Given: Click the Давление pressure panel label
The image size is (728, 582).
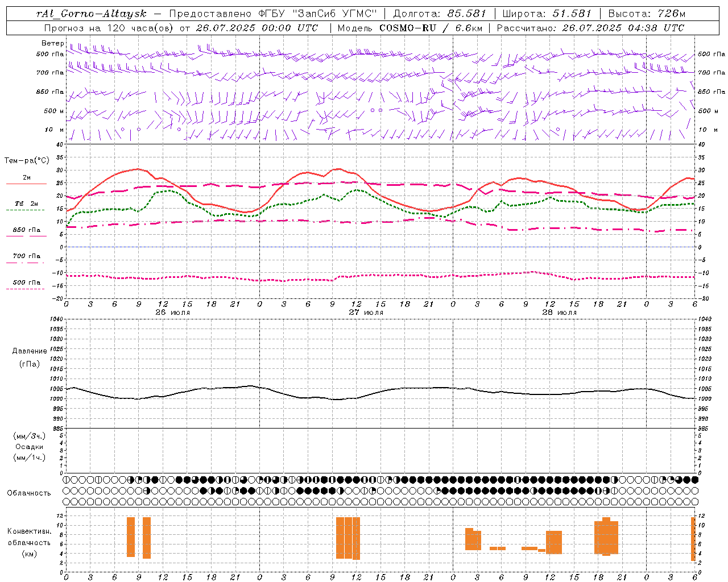Looking at the screenshot, I should click(30, 351).
